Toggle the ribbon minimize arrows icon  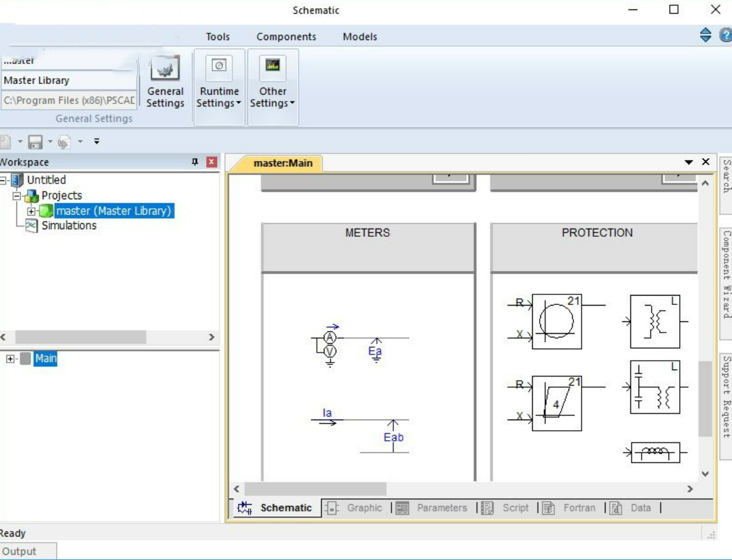(706, 35)
